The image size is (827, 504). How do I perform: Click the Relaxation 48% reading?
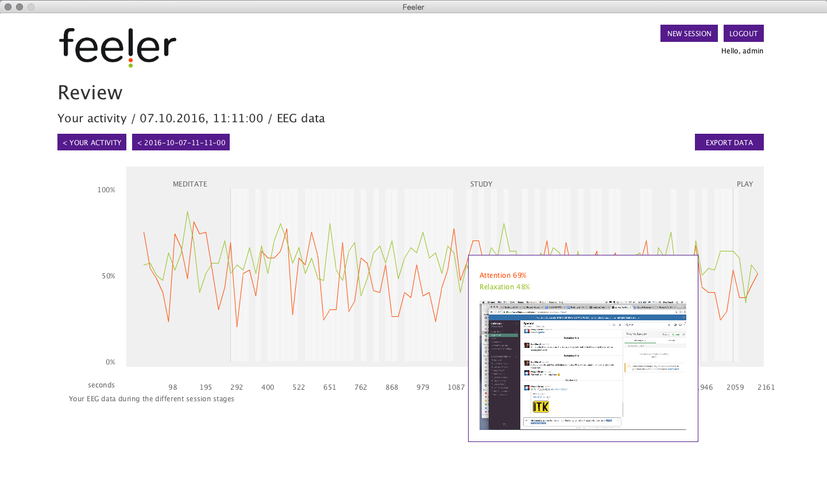[504, 287]
